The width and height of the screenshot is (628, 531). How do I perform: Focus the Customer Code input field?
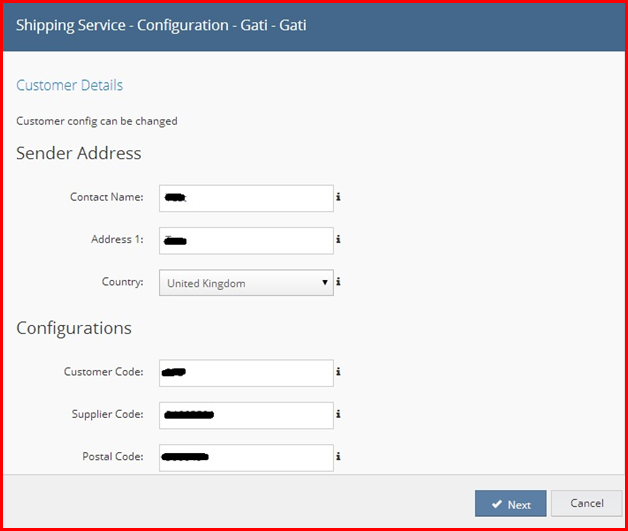point(246,373)
